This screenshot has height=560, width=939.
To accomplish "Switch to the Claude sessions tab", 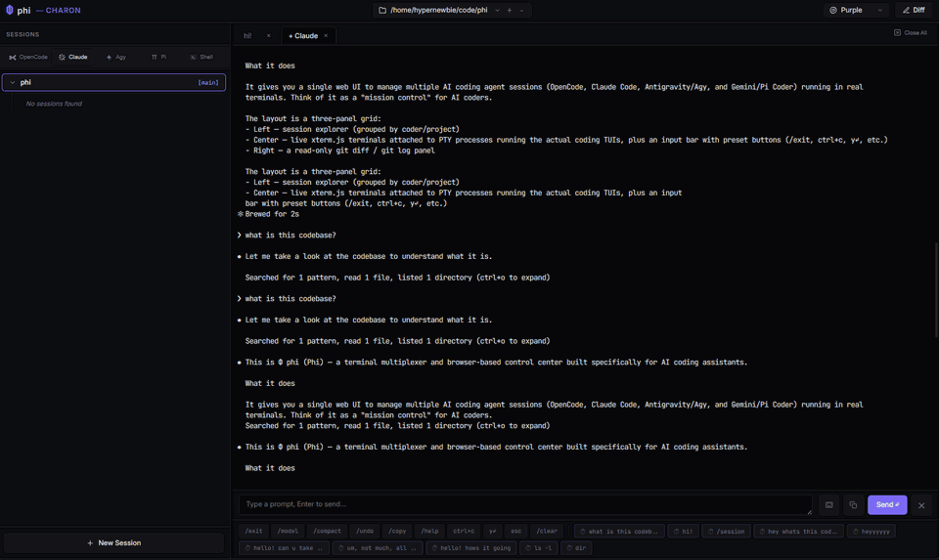I will [x=73, y=57].
